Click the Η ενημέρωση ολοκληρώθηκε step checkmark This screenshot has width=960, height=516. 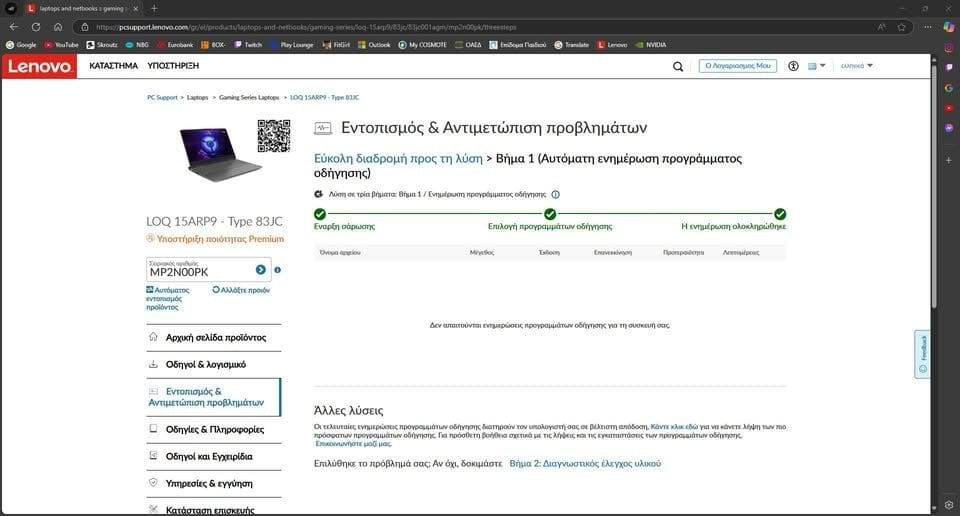[x=780, y=214]
